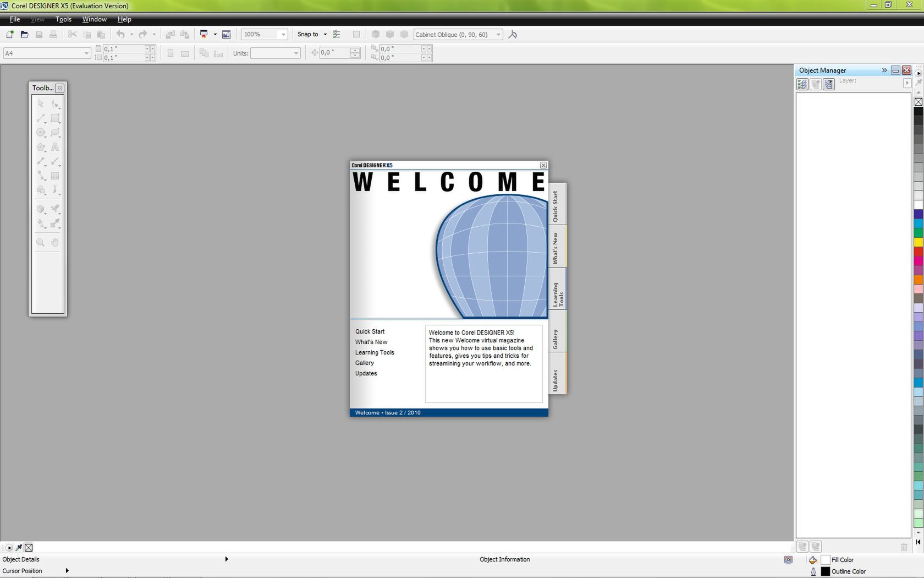Click the drawing profile icon after Cabinet Oblique
Screen dimensions: 924x578
tap(513, 34)
